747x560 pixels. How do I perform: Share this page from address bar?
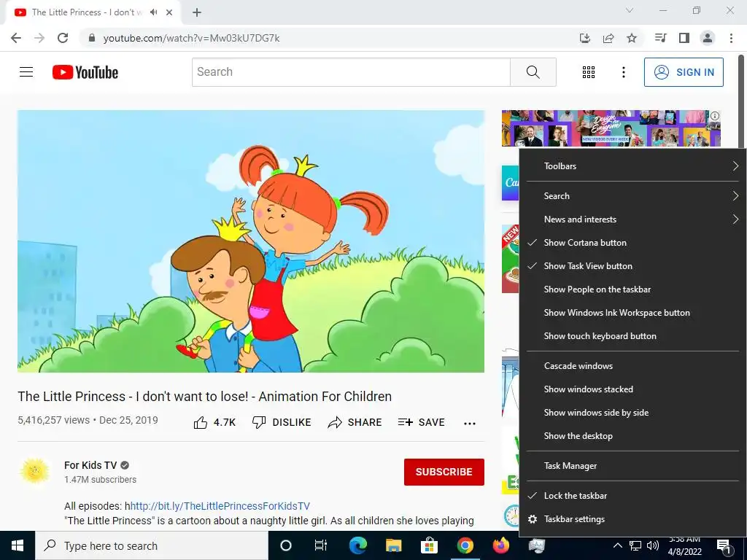click(608, 38)
